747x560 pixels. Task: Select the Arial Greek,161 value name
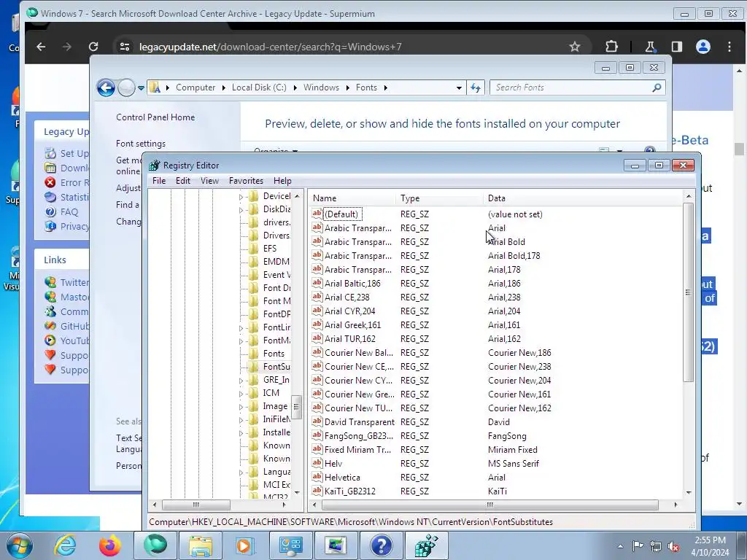pos(352,324)
